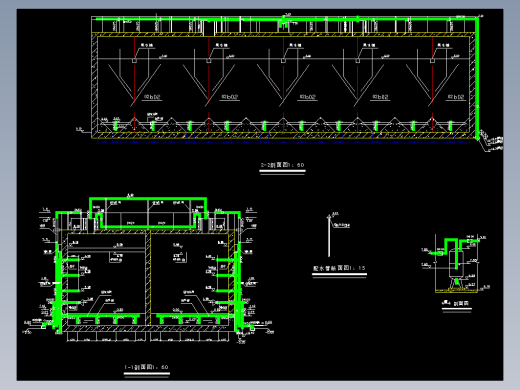Select the central dividing wall of 1-1 section
The image size is (520, 390).
[148, 278]
